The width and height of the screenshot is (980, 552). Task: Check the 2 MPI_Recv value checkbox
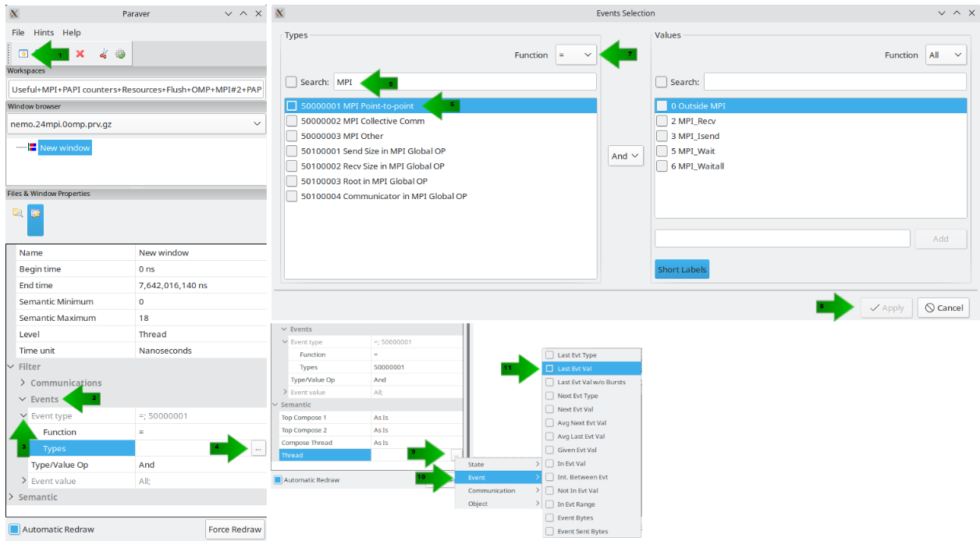point(662,121)
